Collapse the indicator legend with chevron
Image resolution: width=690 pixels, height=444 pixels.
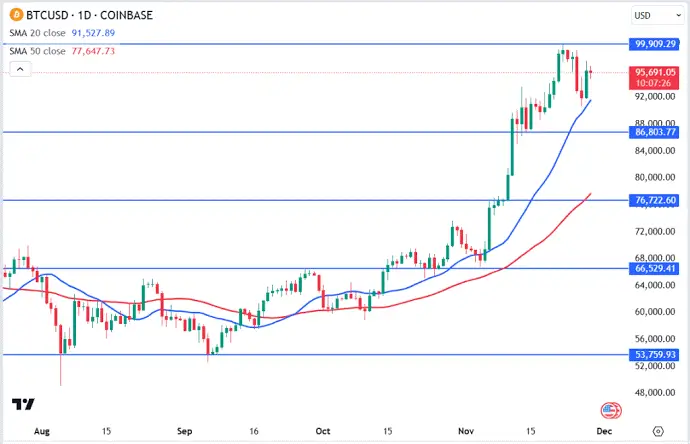point(19,69)
